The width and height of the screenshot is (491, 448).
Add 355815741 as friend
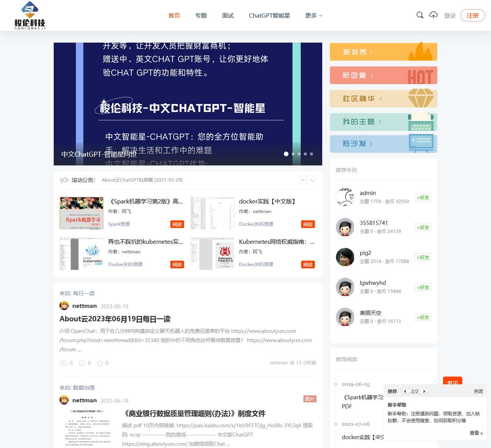423,228
